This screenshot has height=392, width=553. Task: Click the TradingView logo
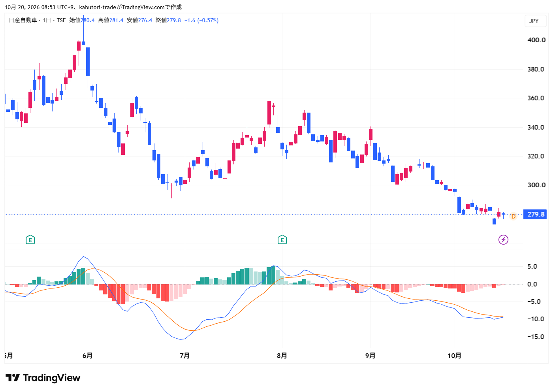pyautogui.click(x=43, y=378)
